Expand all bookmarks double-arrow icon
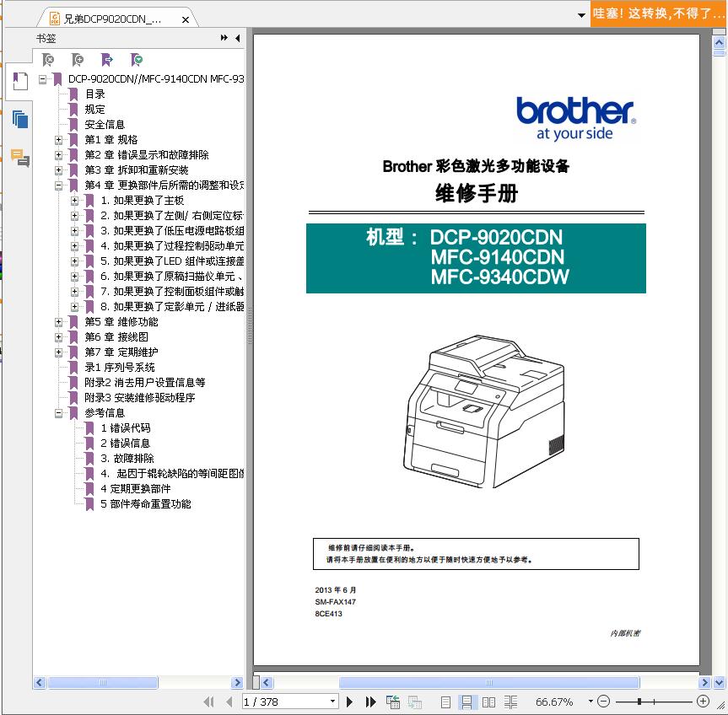The height and width of the screenshot is (715, 728). pyautogui.click(x=224, y=38)
